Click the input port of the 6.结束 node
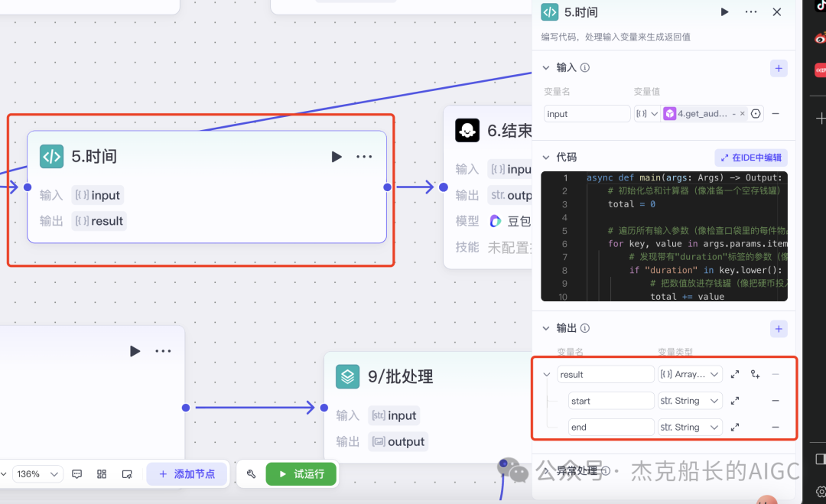This screenshot has width=826, height=504. tap(444, 187)
